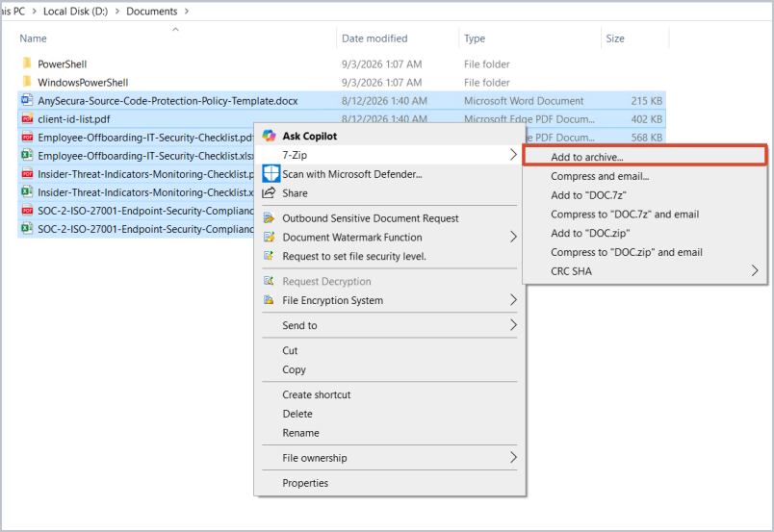Expand the File ownership submenu arrow
The width and height of the screenshot is (774, 532).
pos(513,458)
